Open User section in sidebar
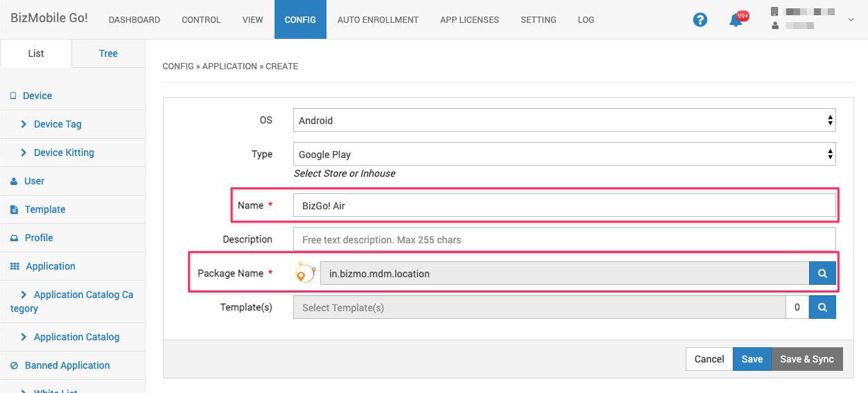Viewport: 868px width, 393px height. (34, 181)
